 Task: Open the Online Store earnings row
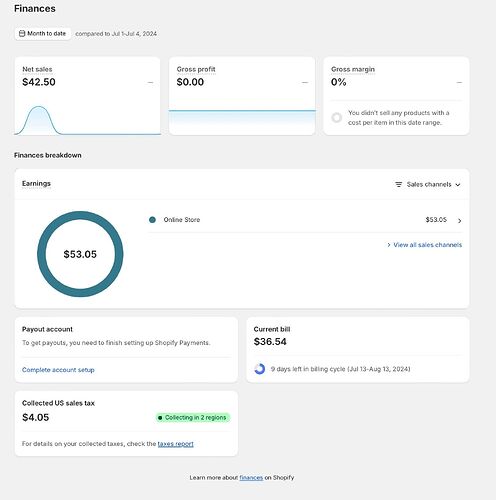click(305, 220)
